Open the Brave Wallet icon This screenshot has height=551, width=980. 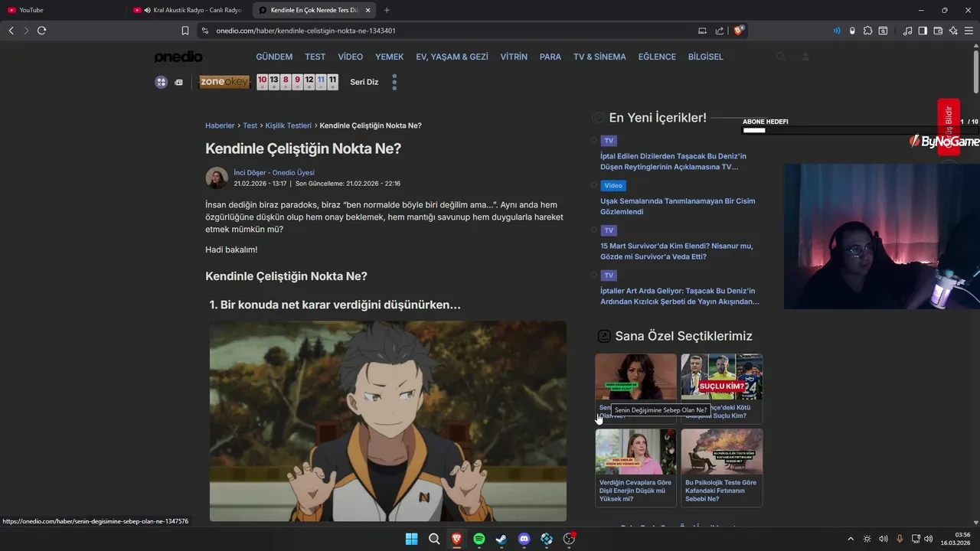point(938,31)
